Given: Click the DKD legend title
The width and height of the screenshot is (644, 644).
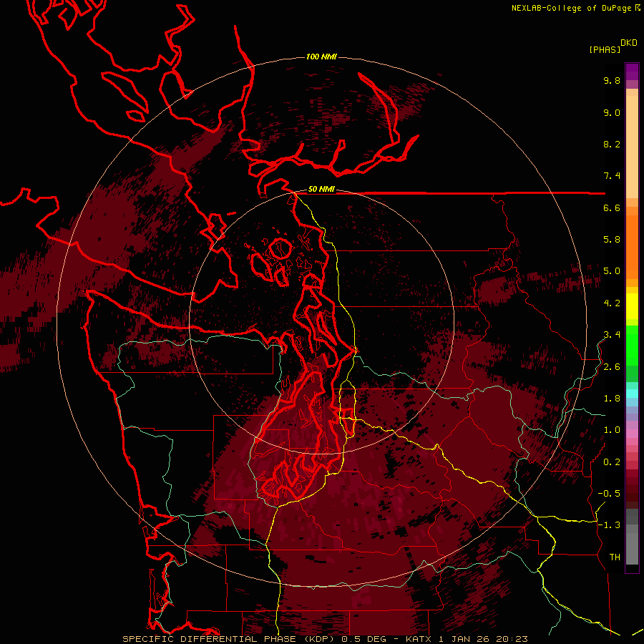Looking at the screenshot, I should tap(629, 43).
